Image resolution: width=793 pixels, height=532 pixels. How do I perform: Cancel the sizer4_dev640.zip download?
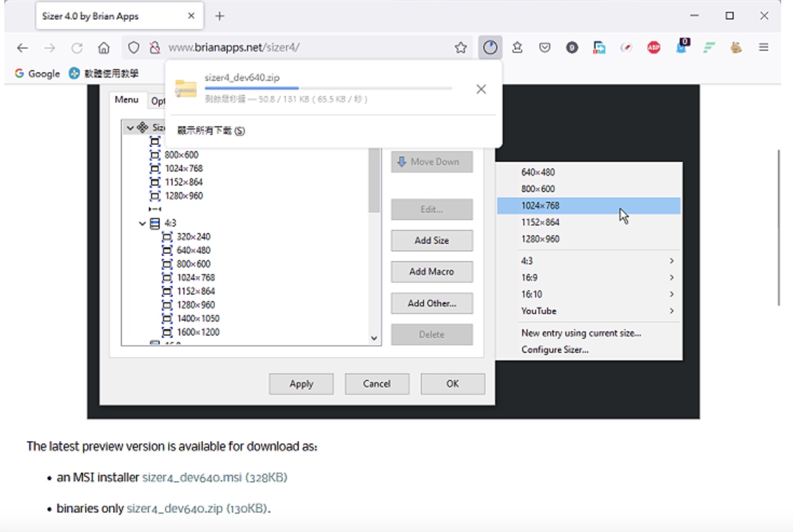coord(481,89)
